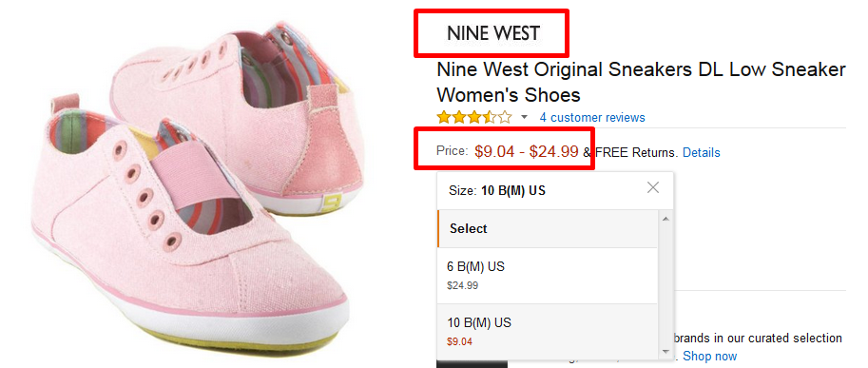The height and width of the screenshot is (368, 868).
Task: Click the star rating icons
Action: pos(474,117)
